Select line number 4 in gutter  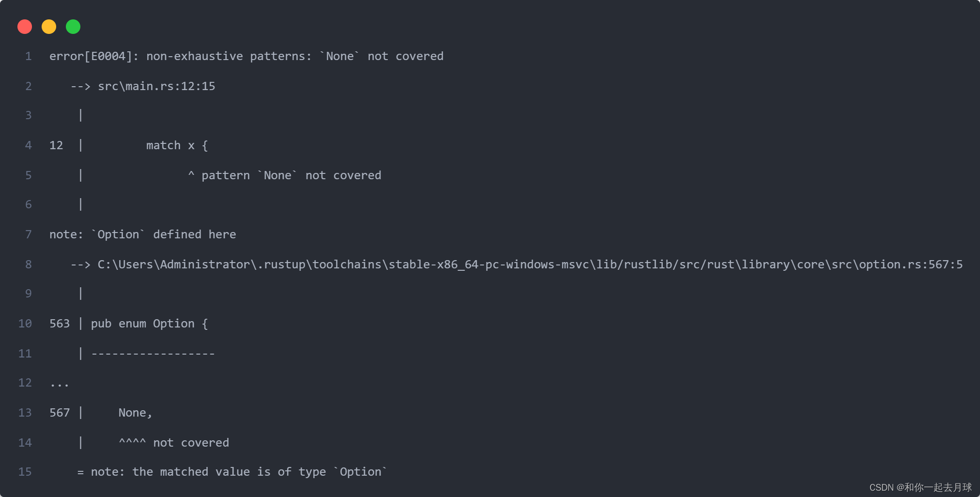pos(29,145)
